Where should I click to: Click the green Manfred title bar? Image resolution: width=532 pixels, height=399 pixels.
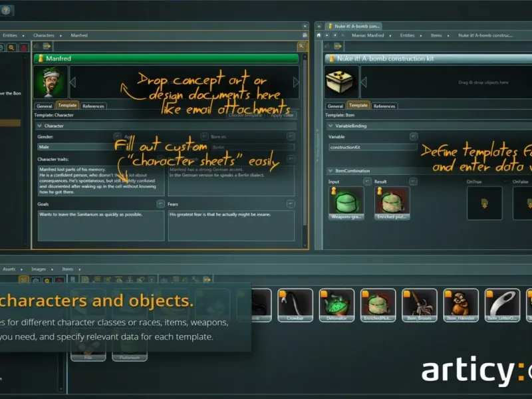(166, 59)
